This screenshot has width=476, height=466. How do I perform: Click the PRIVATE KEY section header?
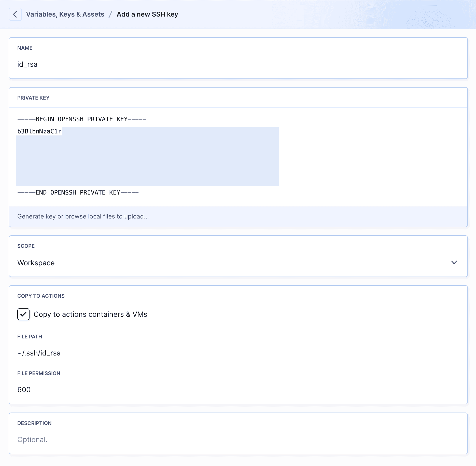pyautogui.click(x=33, y=98)
